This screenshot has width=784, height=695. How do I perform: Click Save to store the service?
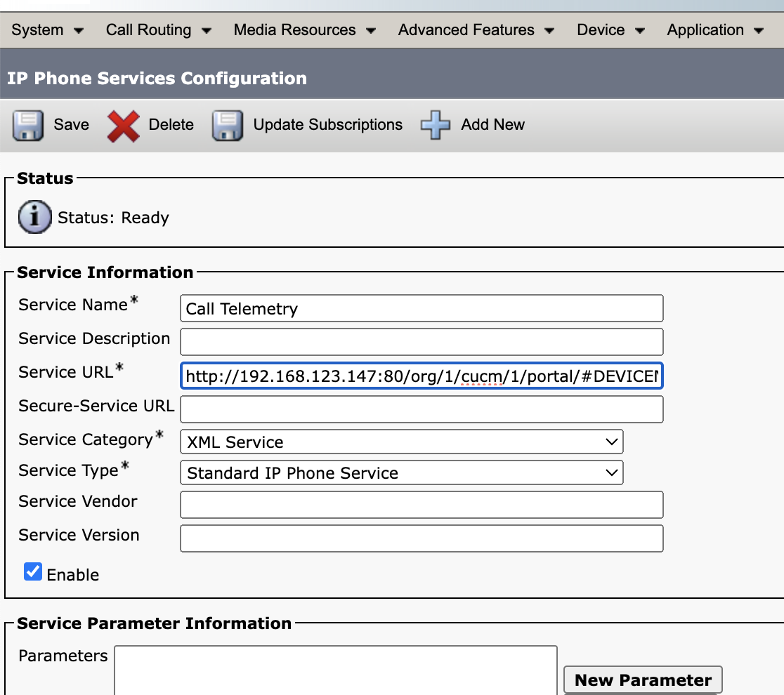[x=70, y=124]
